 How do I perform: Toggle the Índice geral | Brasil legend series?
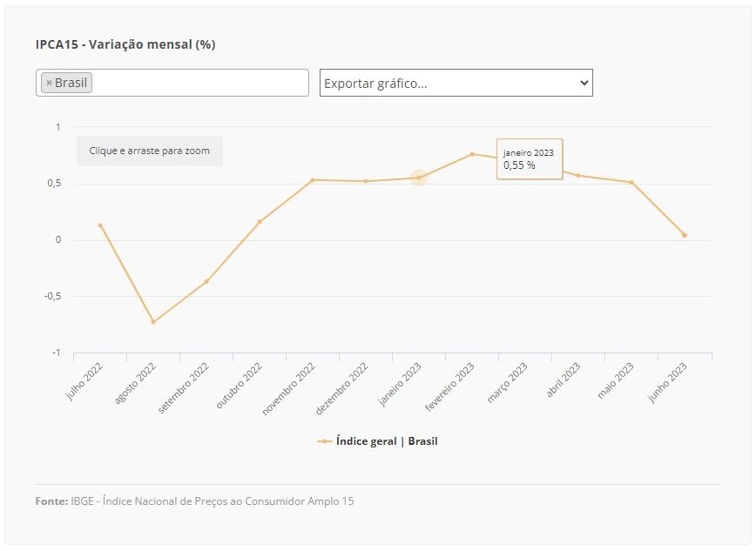coord(377,441)
